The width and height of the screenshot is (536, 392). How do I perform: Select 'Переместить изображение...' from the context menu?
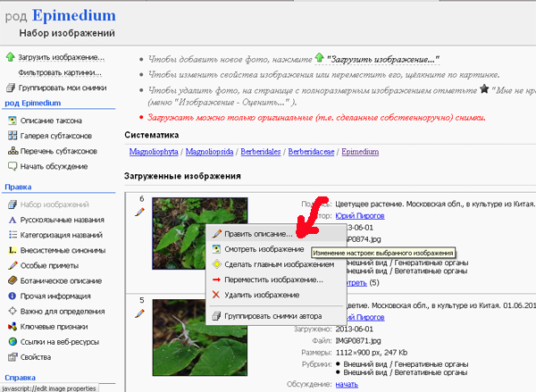click(x=272, y=279)
